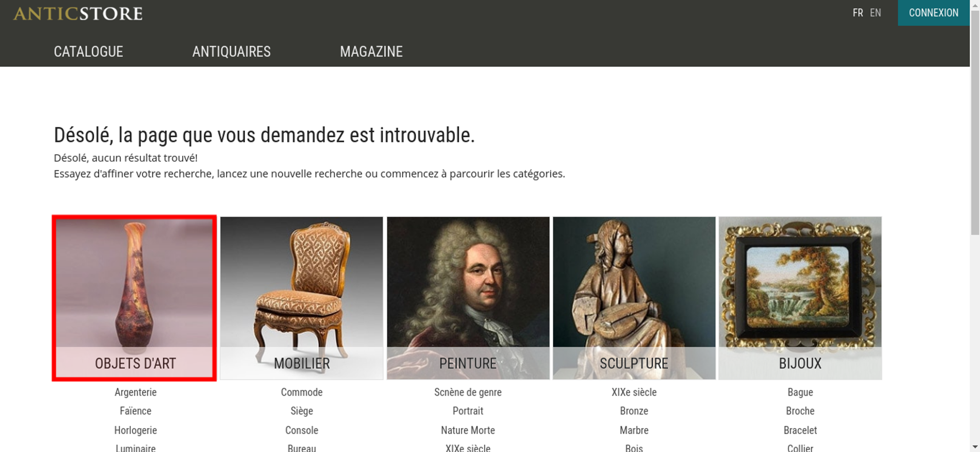The width and height of the screenshot is (980, 452).
Task: Open the Antiquaires menu
Action: (231, 51)
